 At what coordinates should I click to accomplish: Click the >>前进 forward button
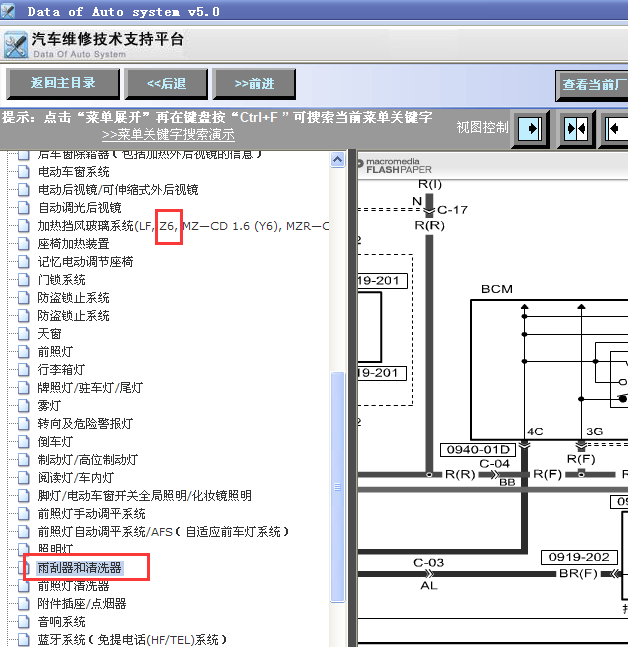click(254, 84)
